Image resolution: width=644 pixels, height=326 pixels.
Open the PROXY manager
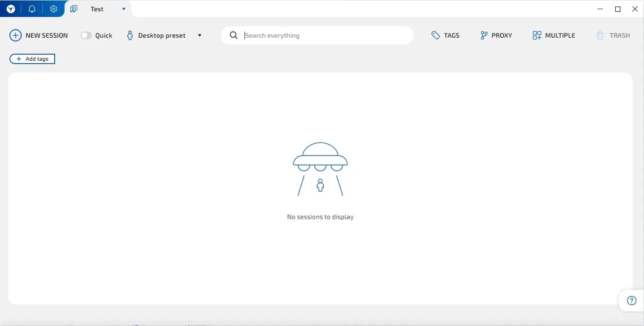(x=496, y=35)
